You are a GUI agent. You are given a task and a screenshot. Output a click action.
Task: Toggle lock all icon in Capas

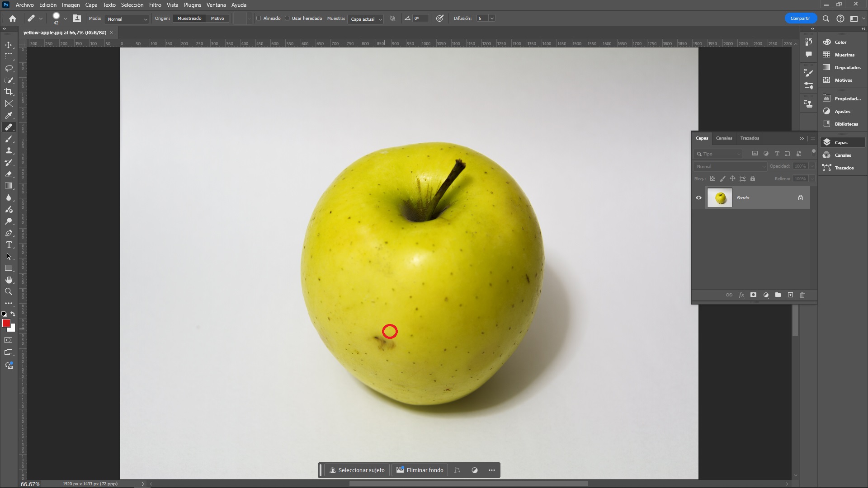(753, 179)
